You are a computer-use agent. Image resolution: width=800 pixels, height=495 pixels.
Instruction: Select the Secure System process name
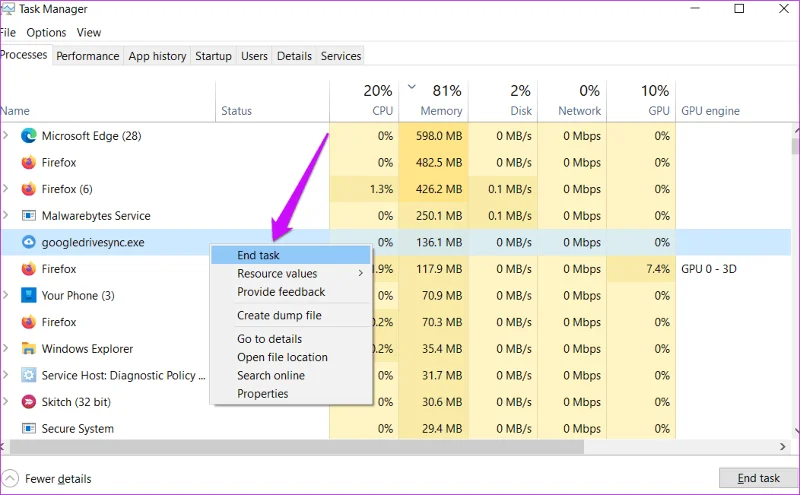pos(78,429)
